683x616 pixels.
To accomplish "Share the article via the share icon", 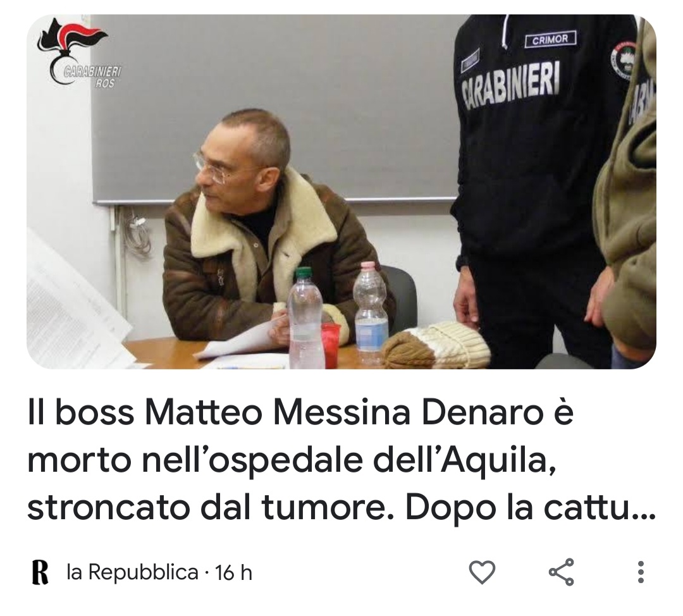I will pos(561,572).
